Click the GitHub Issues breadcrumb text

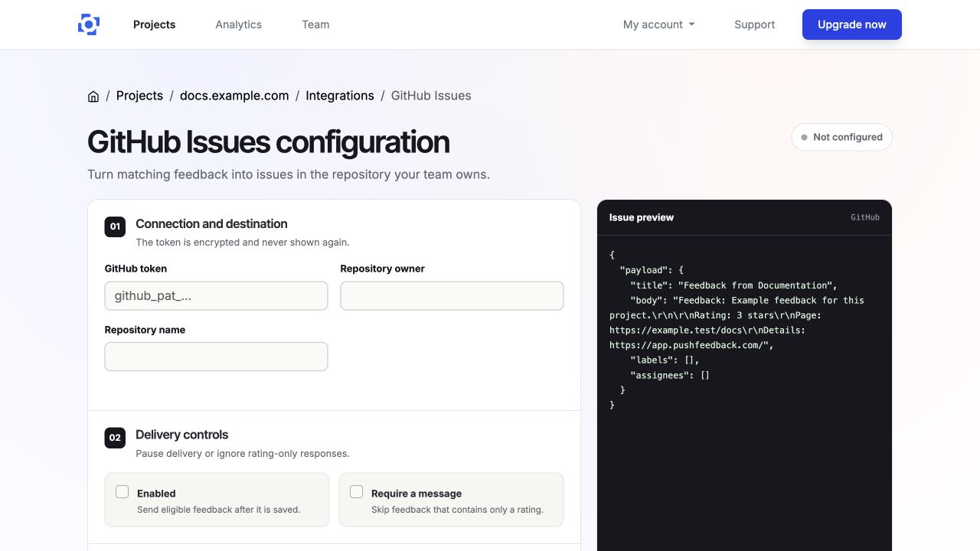(x=431, y=96)
